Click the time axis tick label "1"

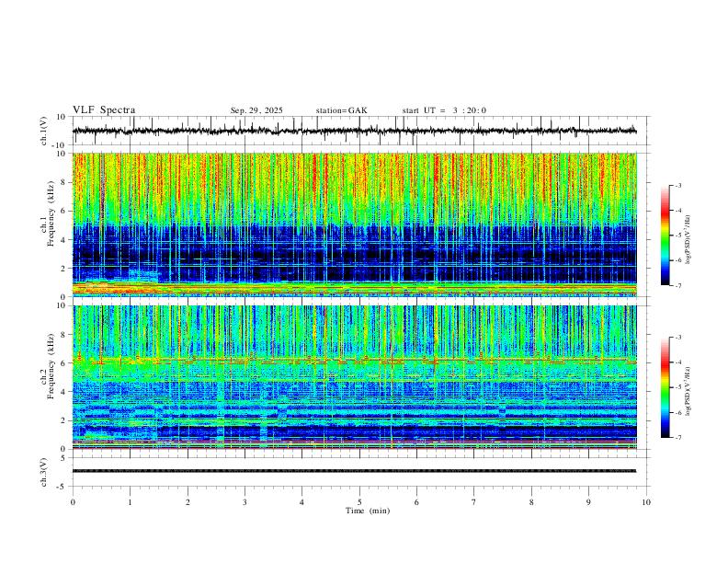coord(130,502)
